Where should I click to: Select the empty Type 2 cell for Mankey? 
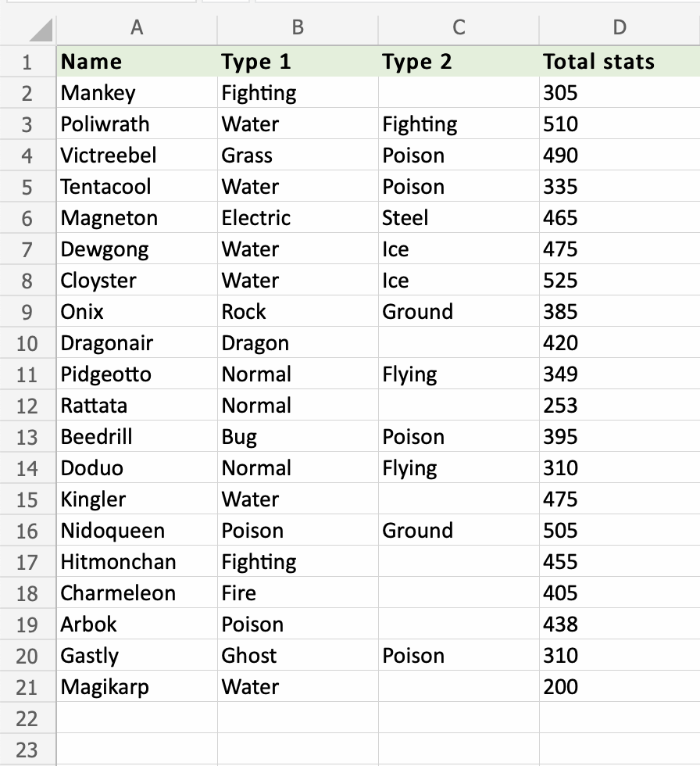point(459,93)
